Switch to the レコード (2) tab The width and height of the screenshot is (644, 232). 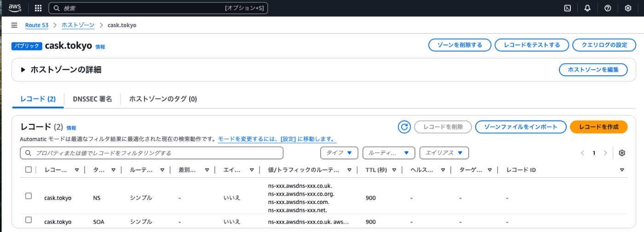pyautogui.click(x=38, y=99)
